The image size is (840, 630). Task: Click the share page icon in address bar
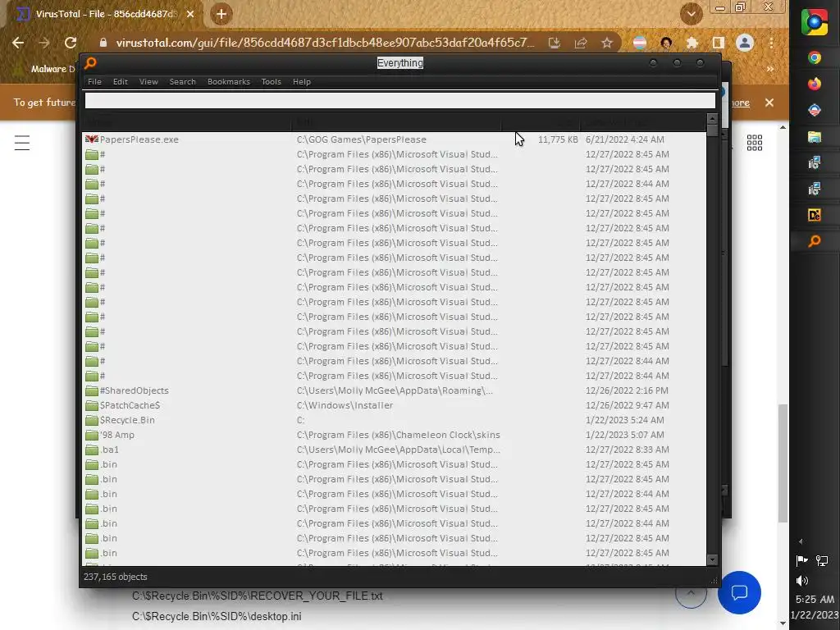point(581,43)
